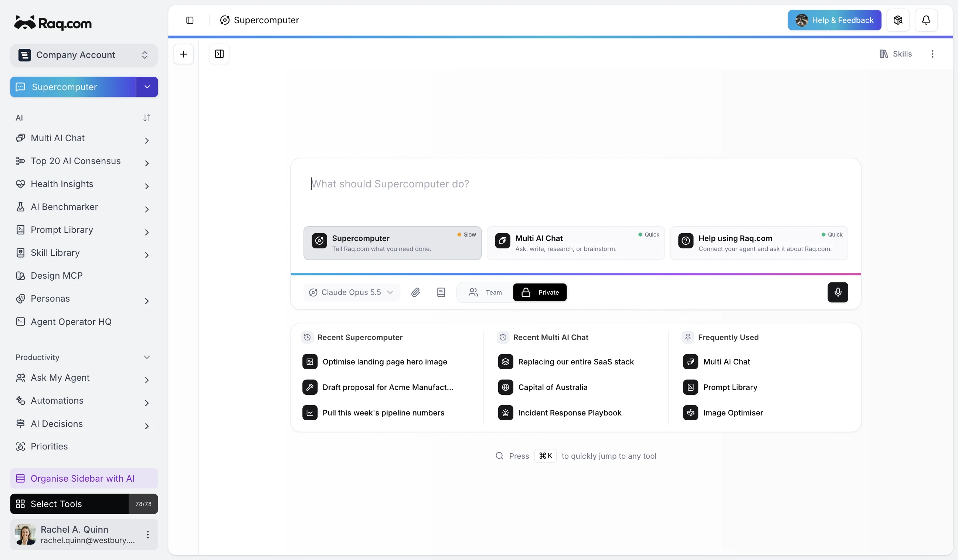
Task: Open the side panel toggle icon
Action: [219, 54]
